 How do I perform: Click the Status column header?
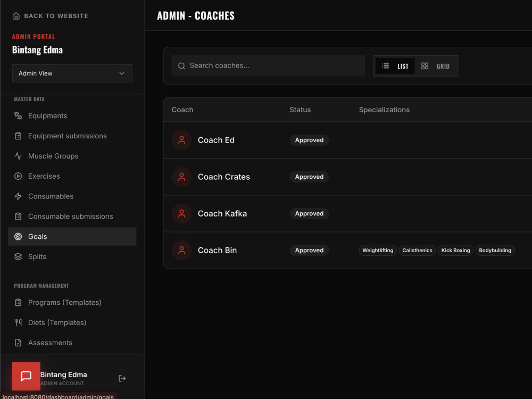[300, 110]
